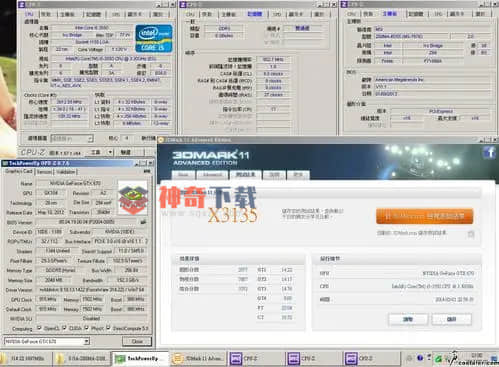Click the NVIDIA GeForce GTX 670 GPU row in 3DMark
The height and width of the screenshot is (367, 499).
click(396, 273)
